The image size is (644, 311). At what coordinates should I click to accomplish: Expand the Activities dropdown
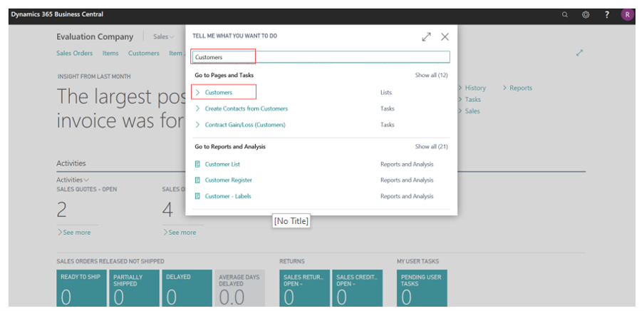(x=73, y=180)
